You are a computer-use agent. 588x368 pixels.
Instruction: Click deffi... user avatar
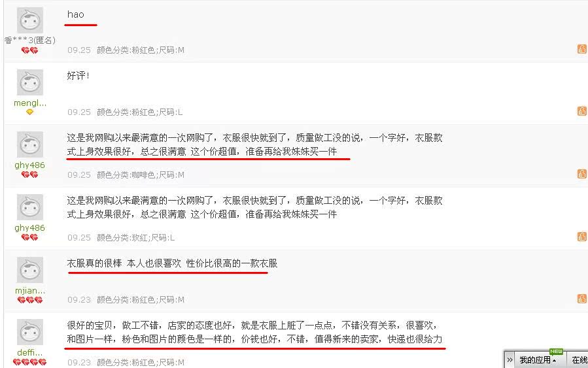[x=30, y=332]
